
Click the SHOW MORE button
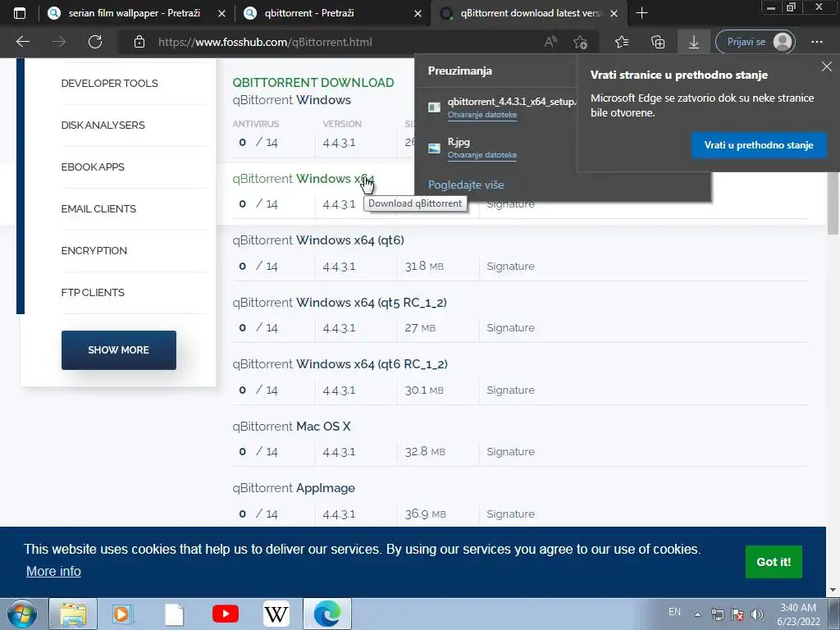pyautogui.click(x=118, y=349)
